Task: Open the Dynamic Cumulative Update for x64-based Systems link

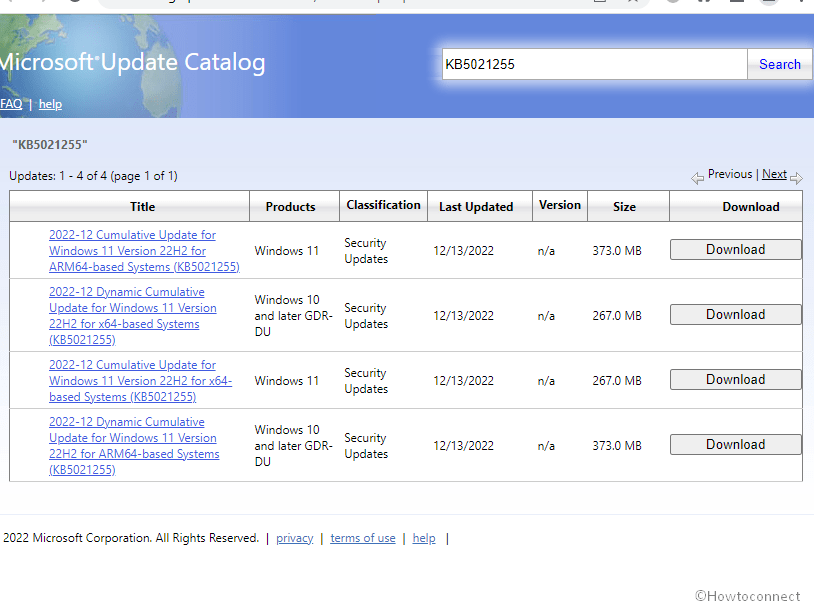Action: (x=133, y=316)
